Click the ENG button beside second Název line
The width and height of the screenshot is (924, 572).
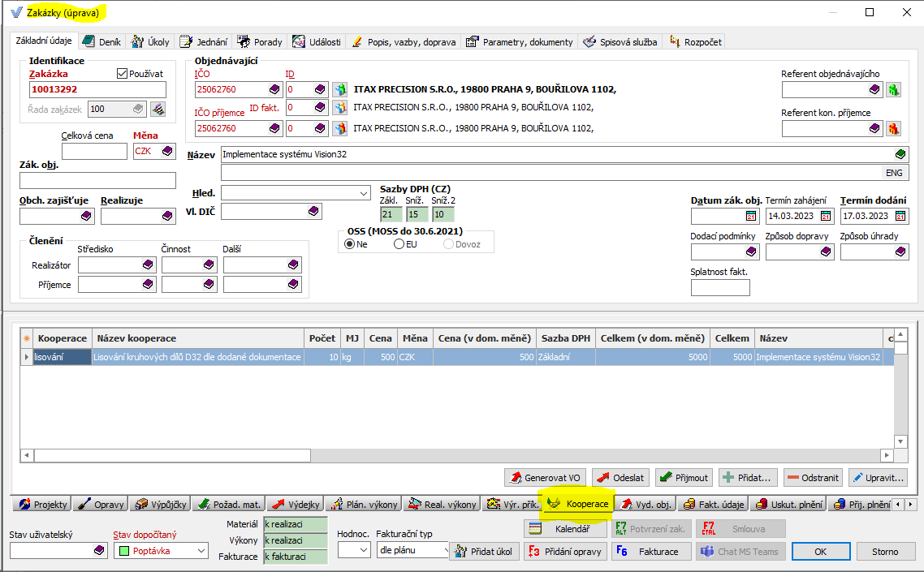tap(894, 173)
